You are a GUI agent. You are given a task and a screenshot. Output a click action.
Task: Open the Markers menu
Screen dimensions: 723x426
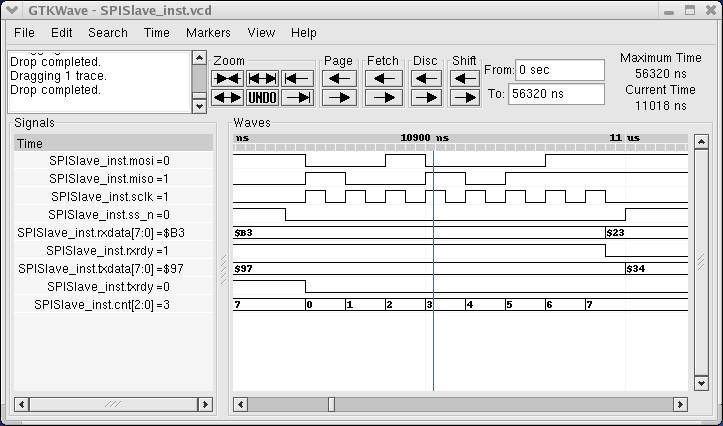point(208,32)
